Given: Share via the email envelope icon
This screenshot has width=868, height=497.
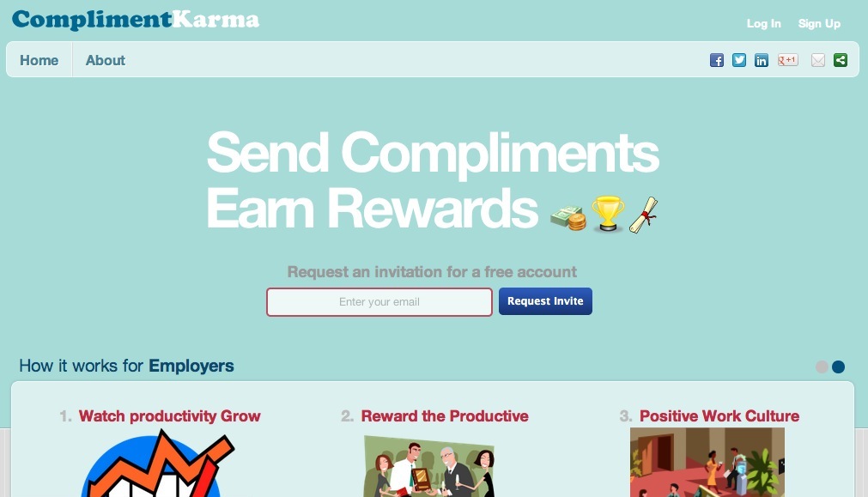Looking at the screenshot, I should coord(818,60).
